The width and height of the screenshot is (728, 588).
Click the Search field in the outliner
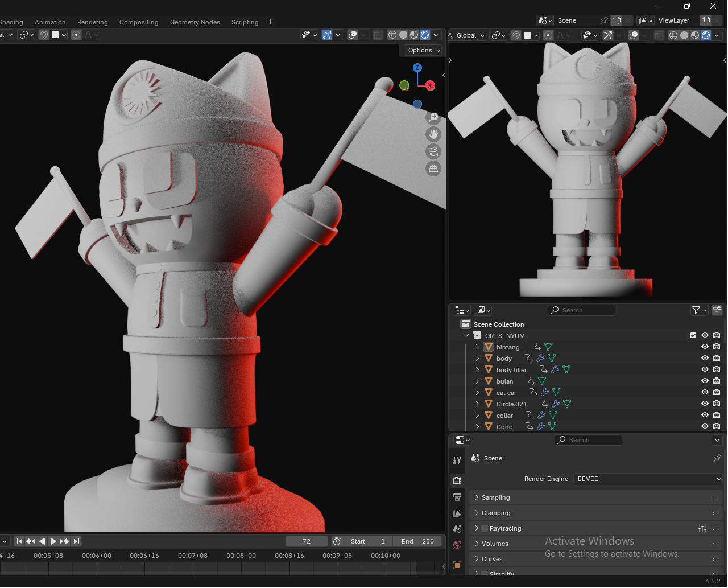click(x=581, y=310)
